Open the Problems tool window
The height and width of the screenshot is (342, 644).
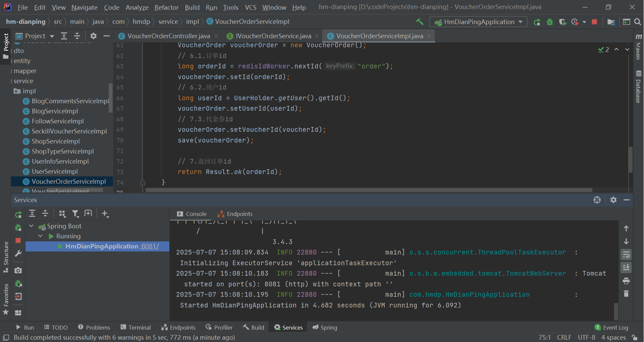[x=94, y=328]
